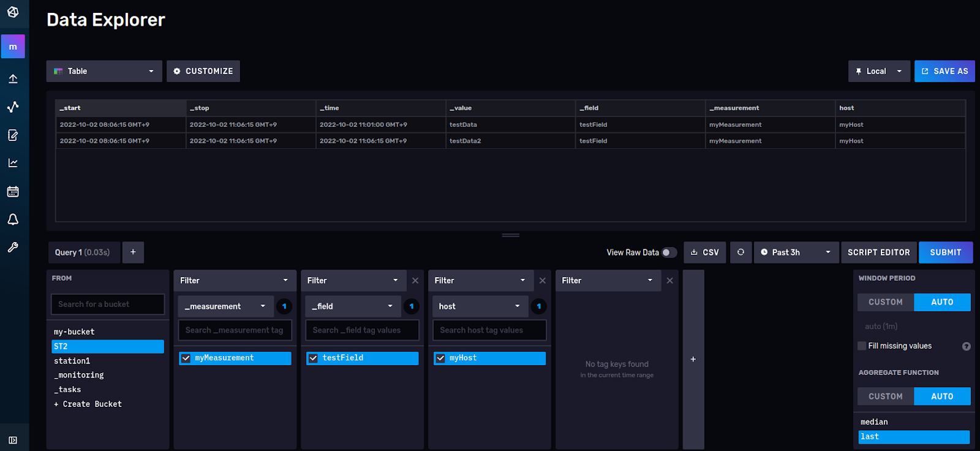The width and height of the screenshot is (980, 451).
Task: Select AUTO window period option
Action: (942, 302)
